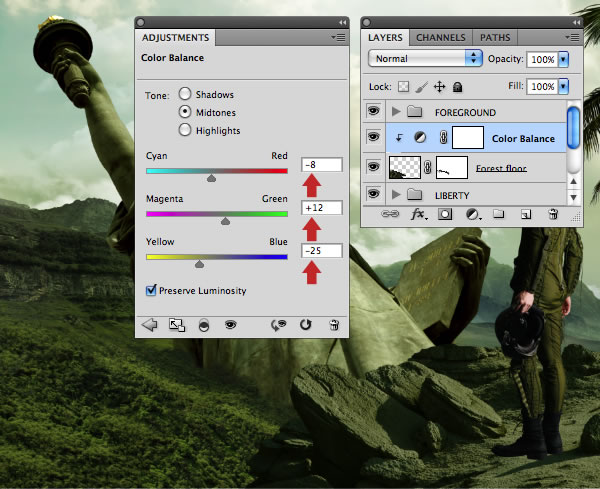The image size is (600, 489).
Task: Toggle Preserve Luminosity checkbox
Action: coord(151,290)
